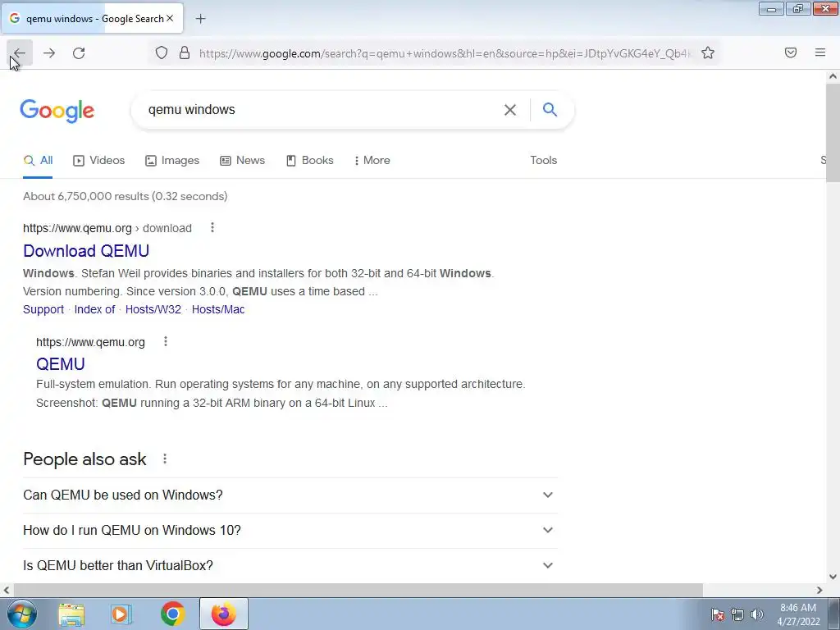Bookmark this page with the star
Screen dimensions: 840x630
point(708,52)
